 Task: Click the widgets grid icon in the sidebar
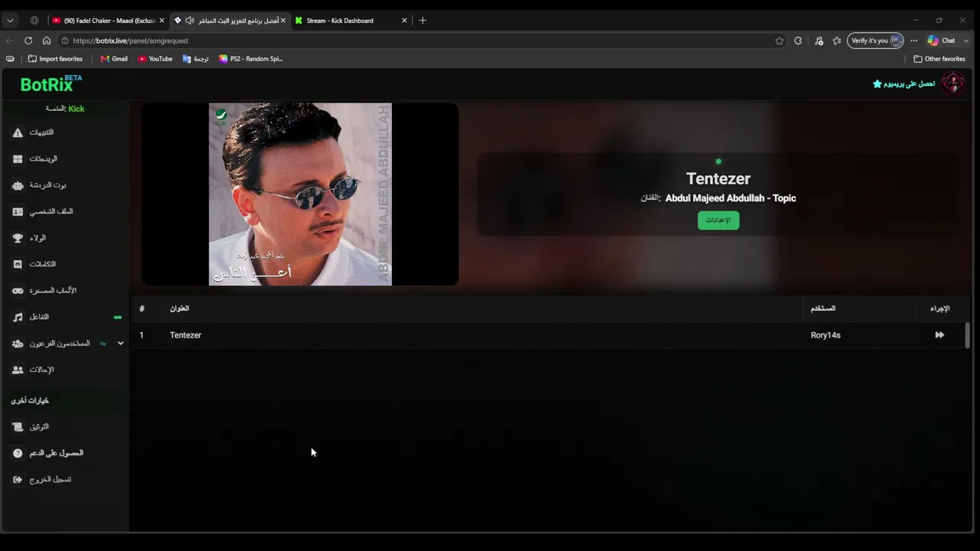(18, 159)
